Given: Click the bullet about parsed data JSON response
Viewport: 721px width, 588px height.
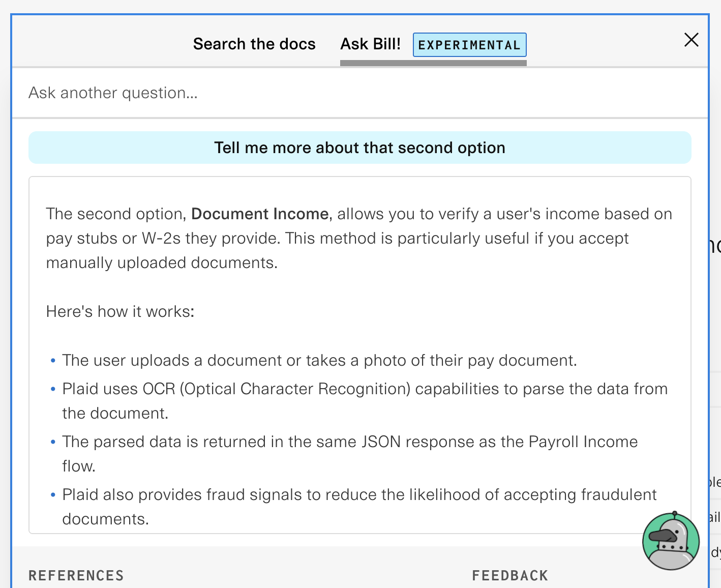Looking at the screenshot, I should [x=349, y=442].
